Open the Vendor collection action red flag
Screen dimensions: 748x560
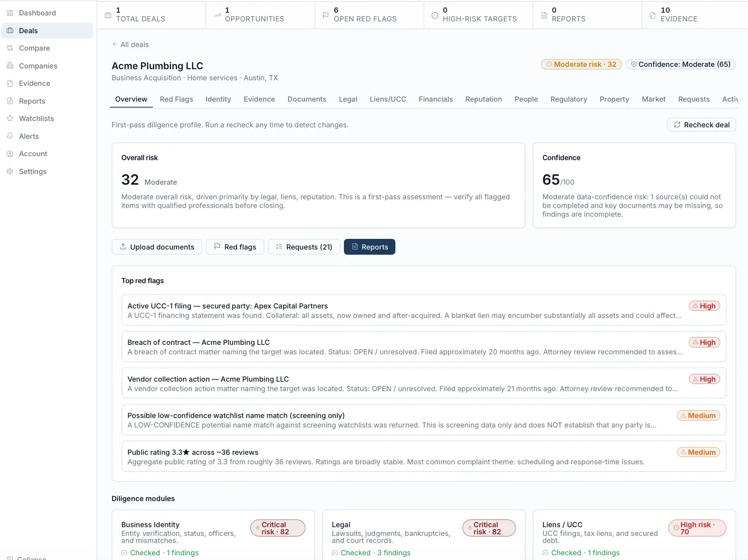423,383
